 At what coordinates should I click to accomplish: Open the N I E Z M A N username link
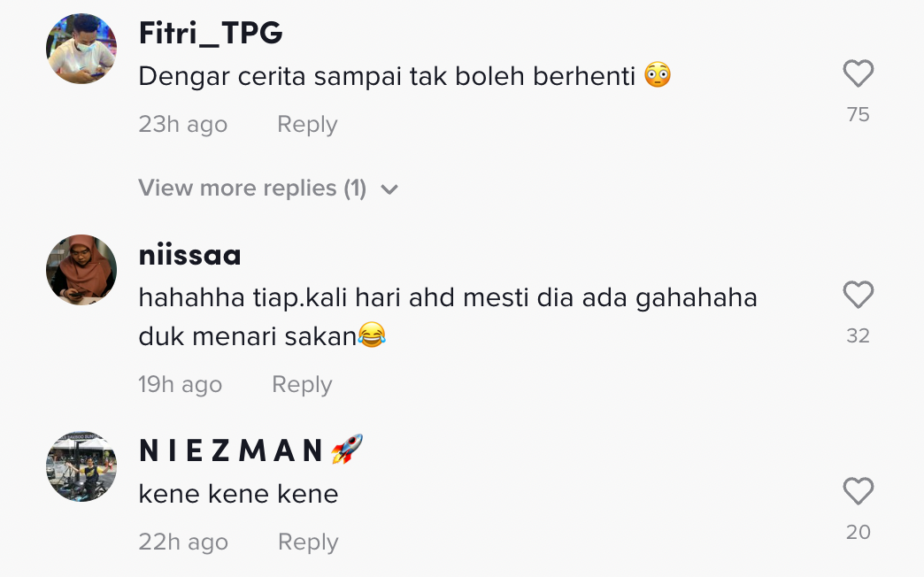coord(250,450)
